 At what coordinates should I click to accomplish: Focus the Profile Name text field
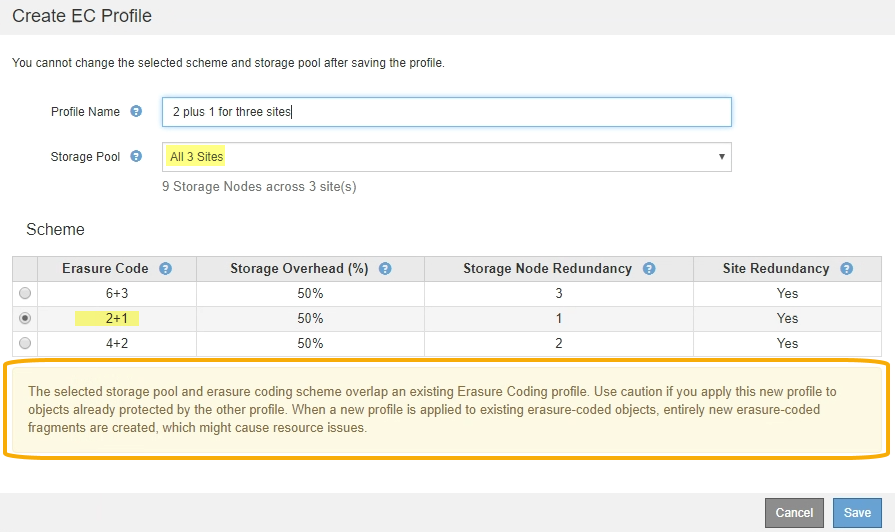[x=446, y=112]
